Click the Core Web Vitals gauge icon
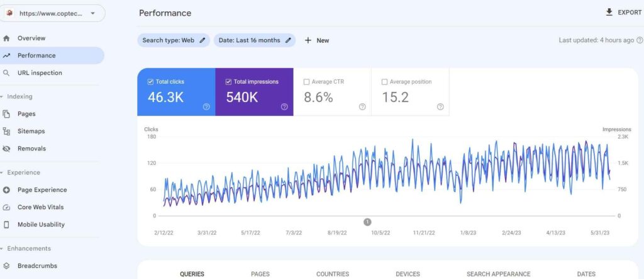Screen dimensions: 644x279 (x=6, y=207)
